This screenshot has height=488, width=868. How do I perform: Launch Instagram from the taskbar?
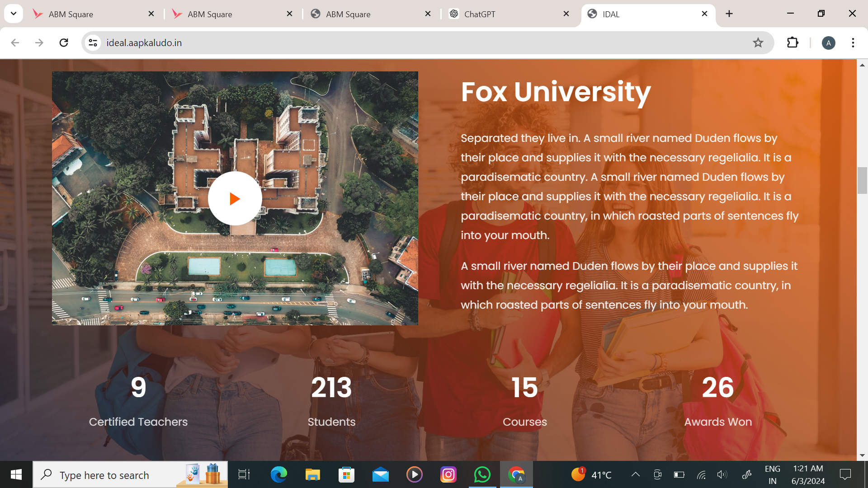coord(448,474)
